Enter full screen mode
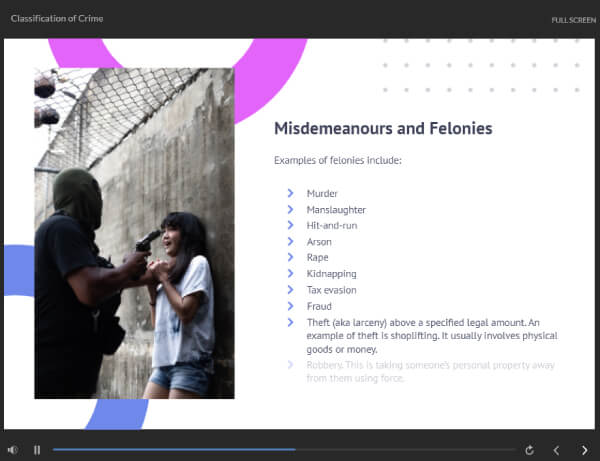600x461 pixels. 573,20
